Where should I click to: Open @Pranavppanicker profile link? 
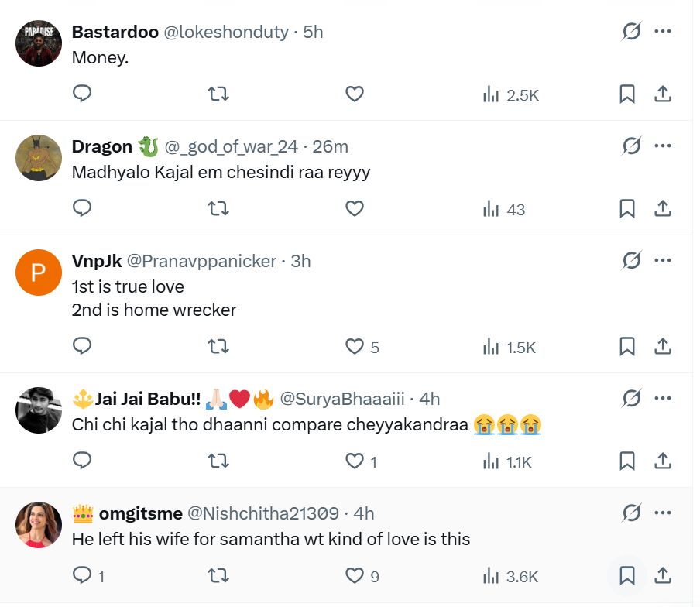pyautogui.click(x=201, y=261)
